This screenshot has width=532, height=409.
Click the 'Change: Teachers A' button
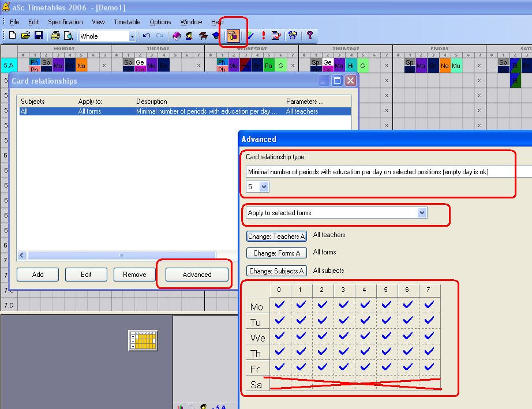click(276, 237)
